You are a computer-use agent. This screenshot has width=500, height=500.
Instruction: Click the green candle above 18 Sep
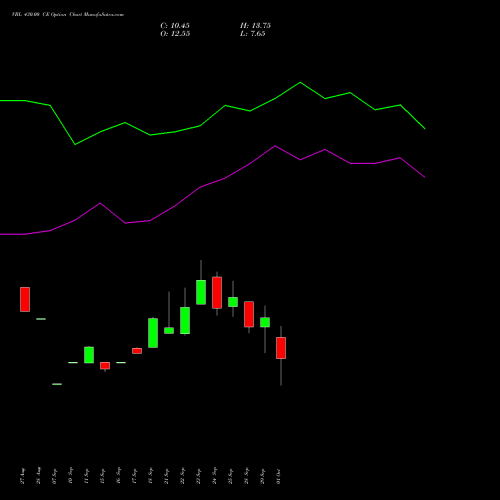[153, 333]
